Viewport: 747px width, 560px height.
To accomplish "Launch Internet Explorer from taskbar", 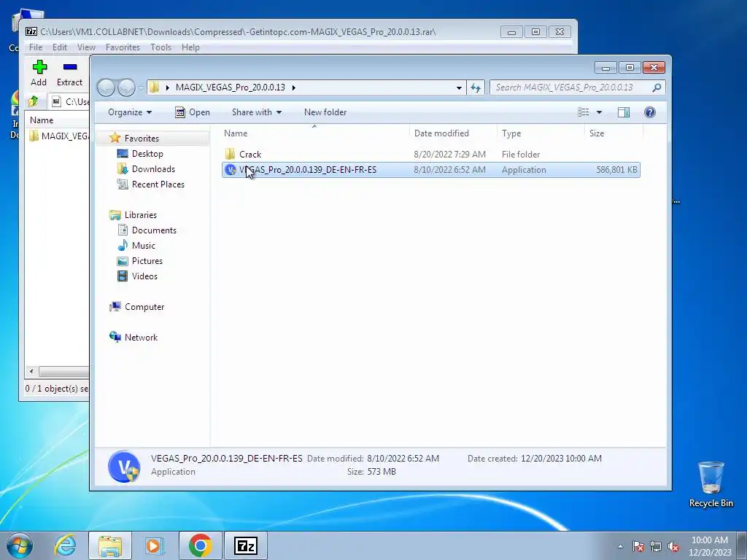I will point(65,545).
